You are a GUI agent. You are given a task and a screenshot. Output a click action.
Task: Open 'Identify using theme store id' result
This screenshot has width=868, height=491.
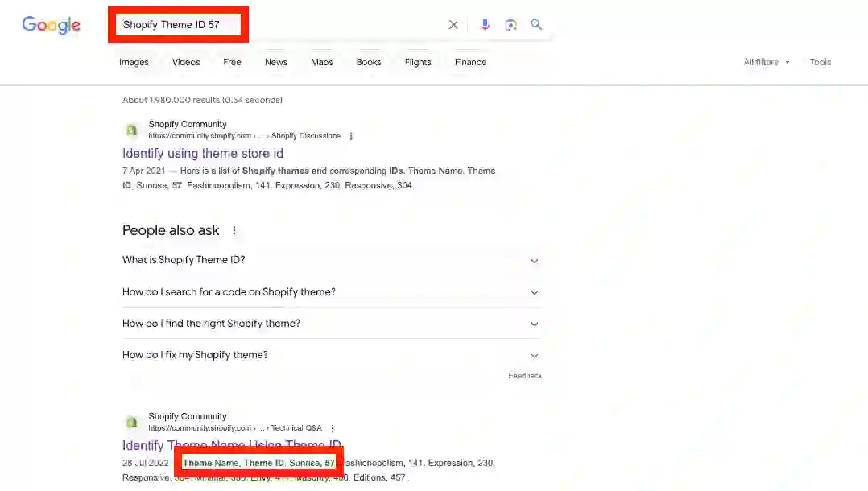pos(203,153)
